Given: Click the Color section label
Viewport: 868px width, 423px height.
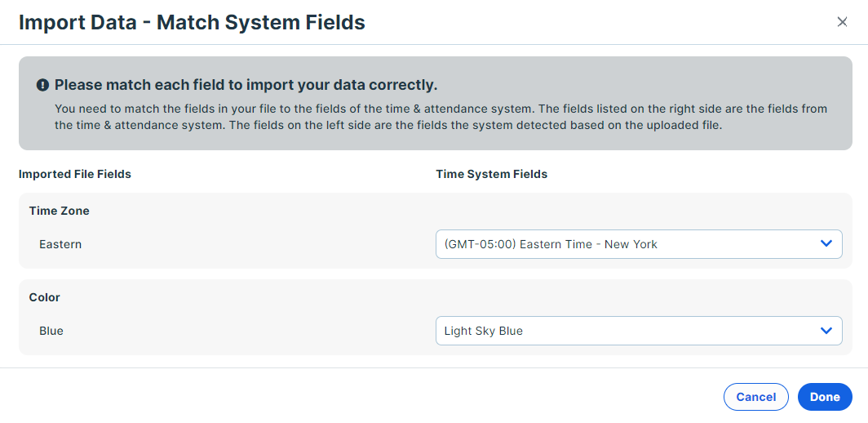Looking at the screenshot, I should tap(44, 297).
